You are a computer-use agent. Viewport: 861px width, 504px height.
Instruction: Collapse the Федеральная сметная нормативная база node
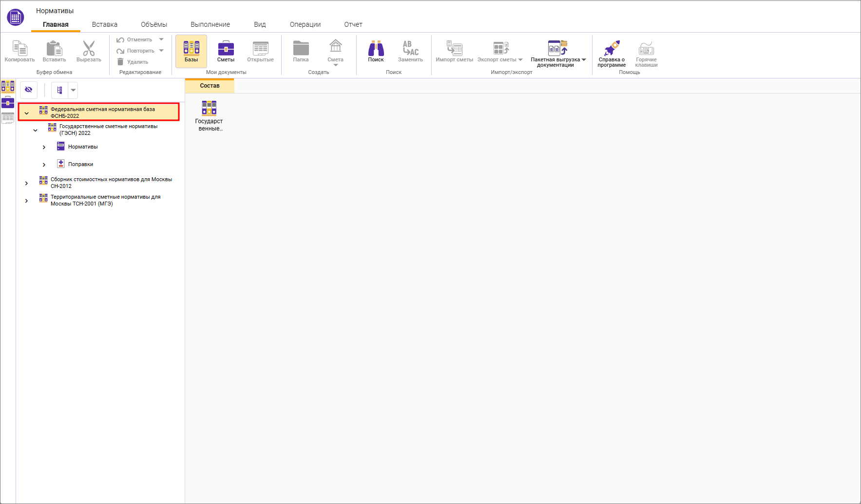click(x=27, y=113)
